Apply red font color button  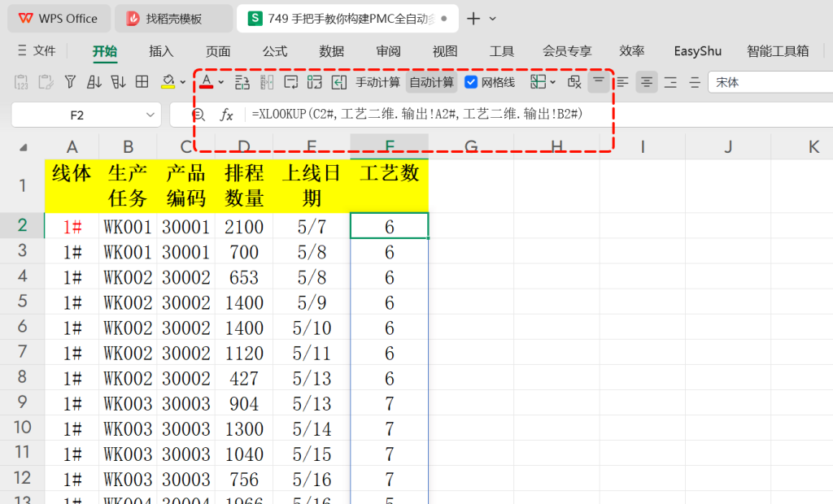[207, 82]
